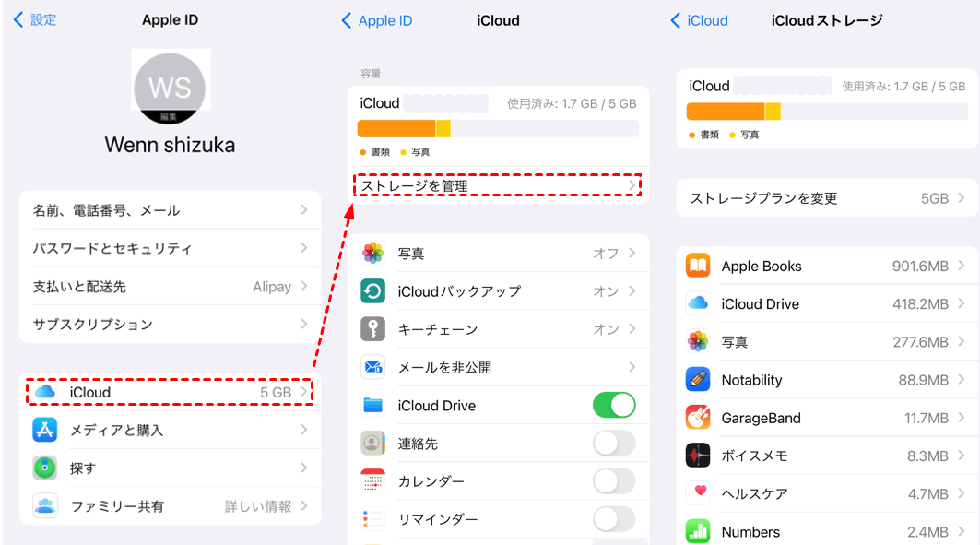The image size is (980, 545).
Task: Tap 5 GB value in iCloud row
Action: [276, 393]
